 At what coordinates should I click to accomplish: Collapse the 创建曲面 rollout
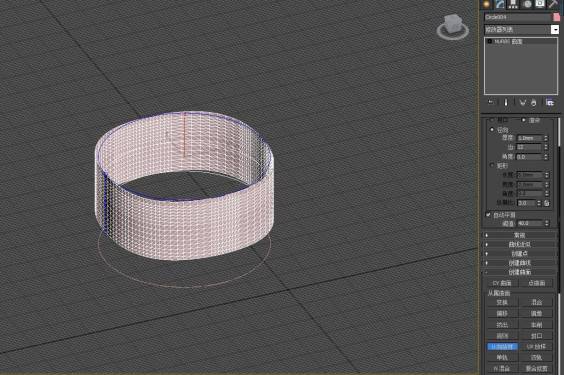[x=519, y=272]
